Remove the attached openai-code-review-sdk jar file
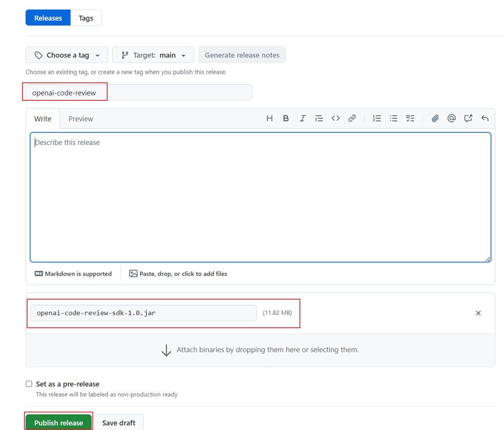The image size is (504, 430). click(478, 313)
